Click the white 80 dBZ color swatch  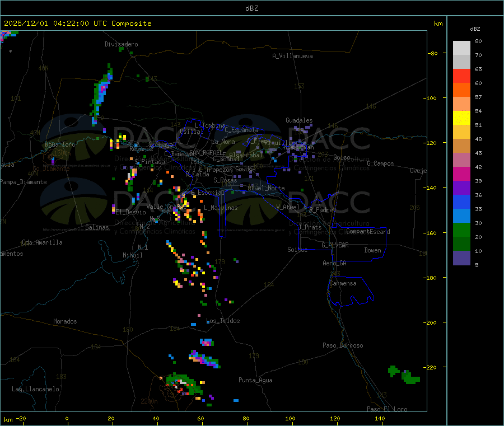pos(461,48)
